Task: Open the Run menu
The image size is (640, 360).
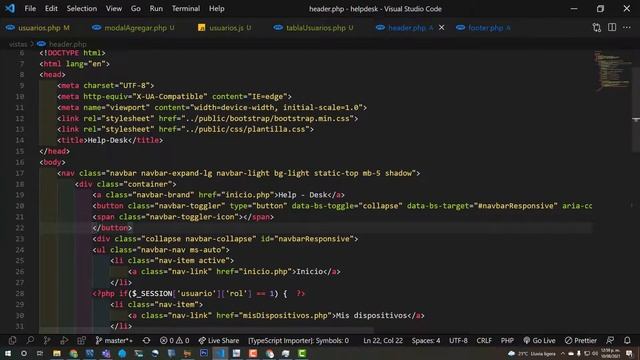Action: tap(156, 9)
